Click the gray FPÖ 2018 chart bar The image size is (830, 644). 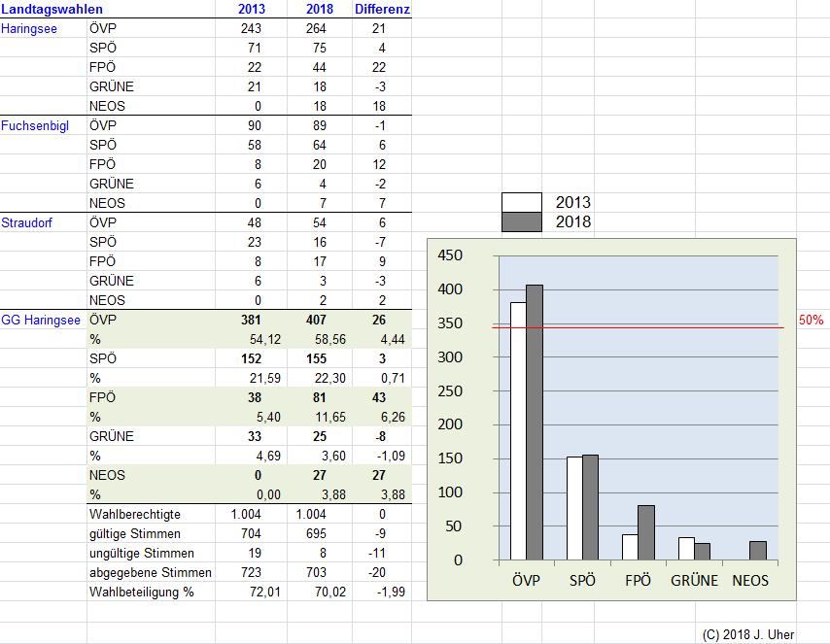click(x=647, y=532)
